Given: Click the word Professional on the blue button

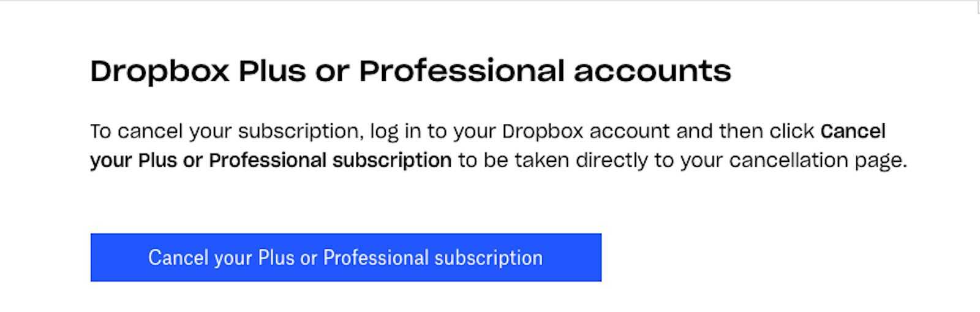Looking at the screenshot, I should click(x=375, y=257).
